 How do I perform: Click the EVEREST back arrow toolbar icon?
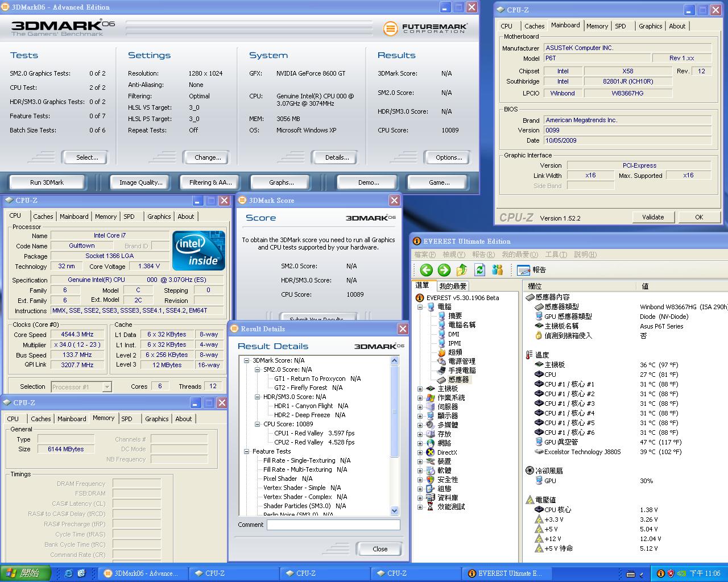(x=427, y=270)
